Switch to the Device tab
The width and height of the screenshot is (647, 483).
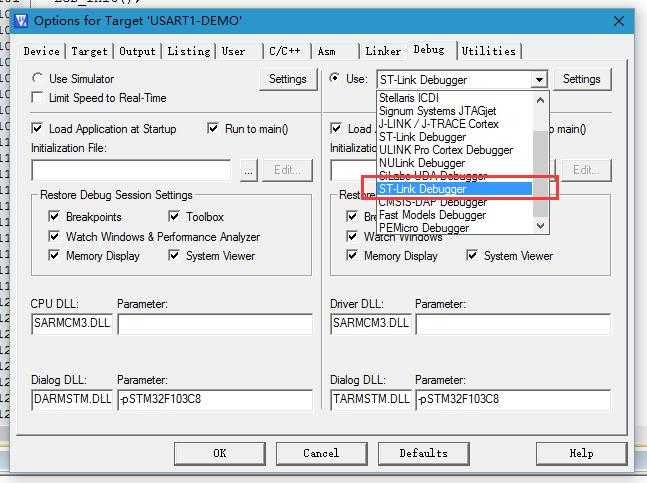[42, 51]
